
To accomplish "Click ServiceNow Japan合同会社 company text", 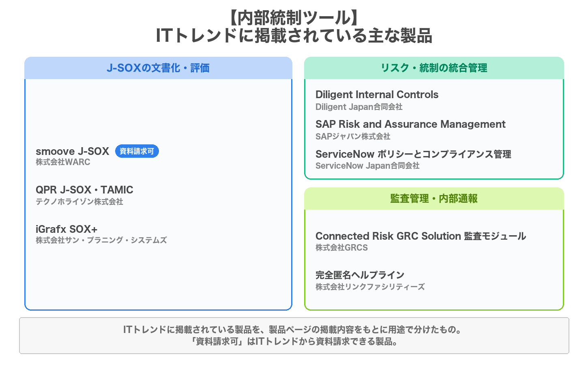I will [x=367, y=165].
